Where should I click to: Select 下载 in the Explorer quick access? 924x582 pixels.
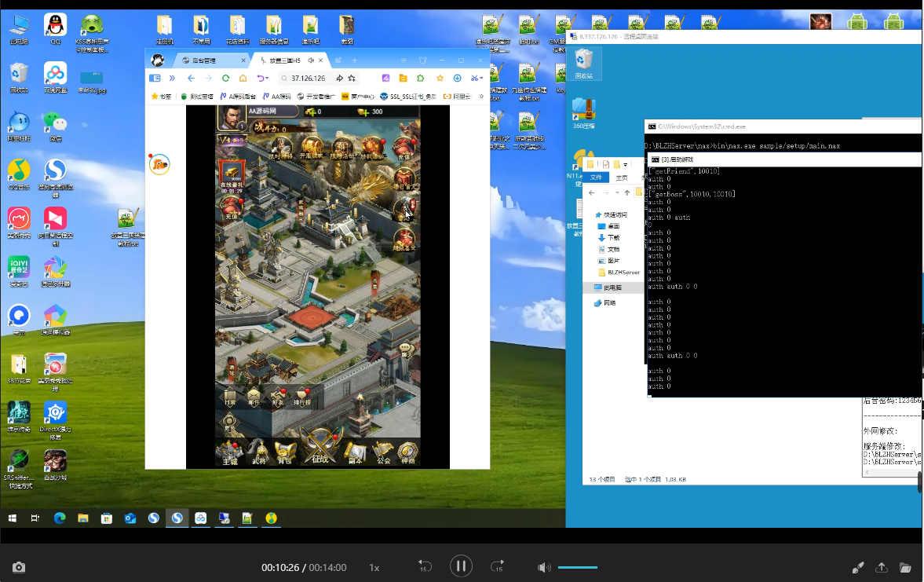608,238
